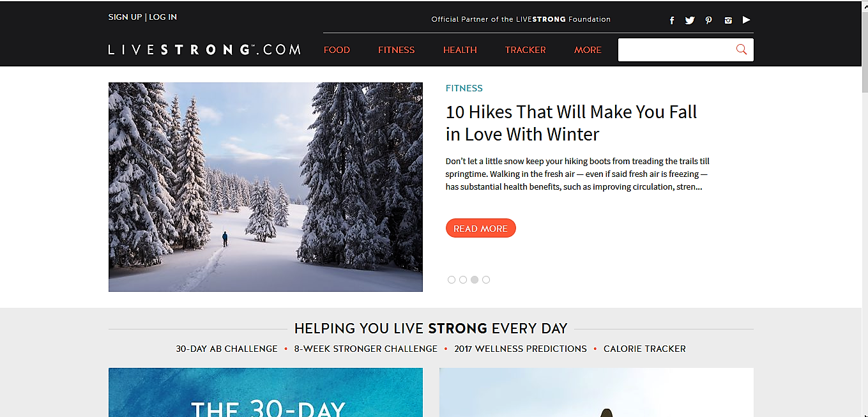
Task: Click the SIGN UP link
Action: coord(125,17)
